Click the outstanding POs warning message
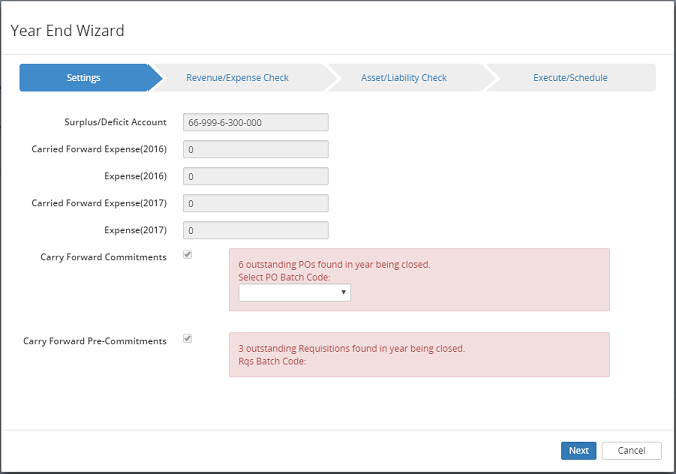 coord(334,265)
